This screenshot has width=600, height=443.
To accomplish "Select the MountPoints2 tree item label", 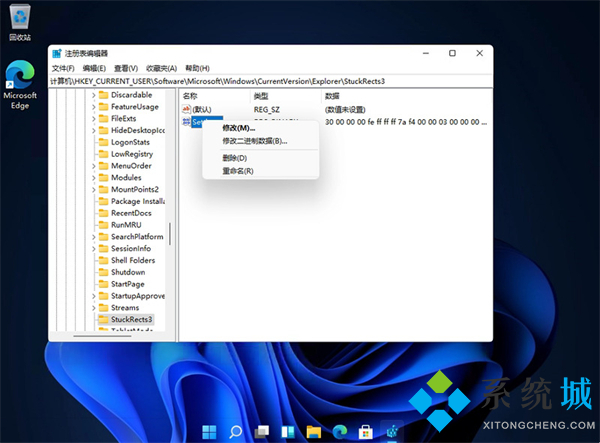I will click(135, 189).
